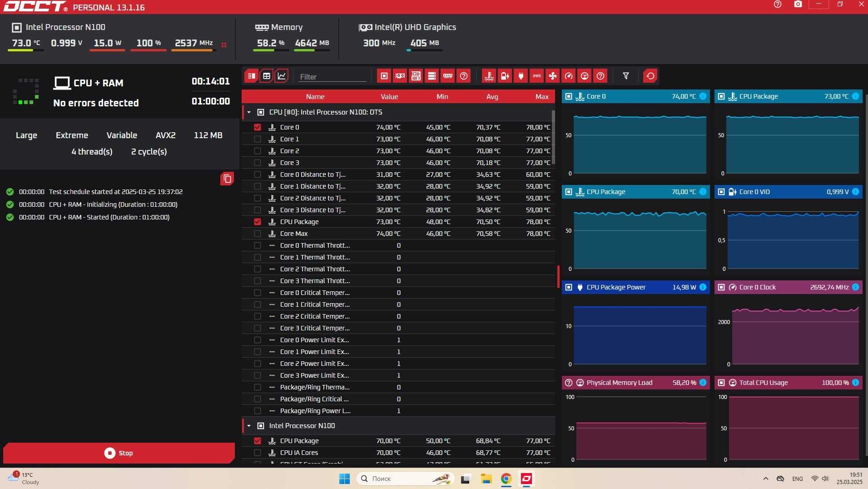868x489 pixels.
Task: Open info for CPU Package Power graph
Action: tap(703, 287)
